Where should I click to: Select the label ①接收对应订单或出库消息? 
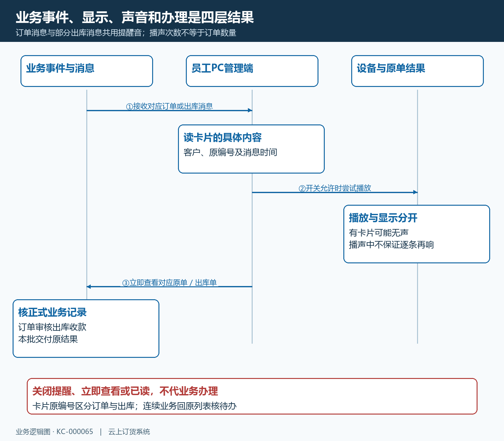coord(169,106)
